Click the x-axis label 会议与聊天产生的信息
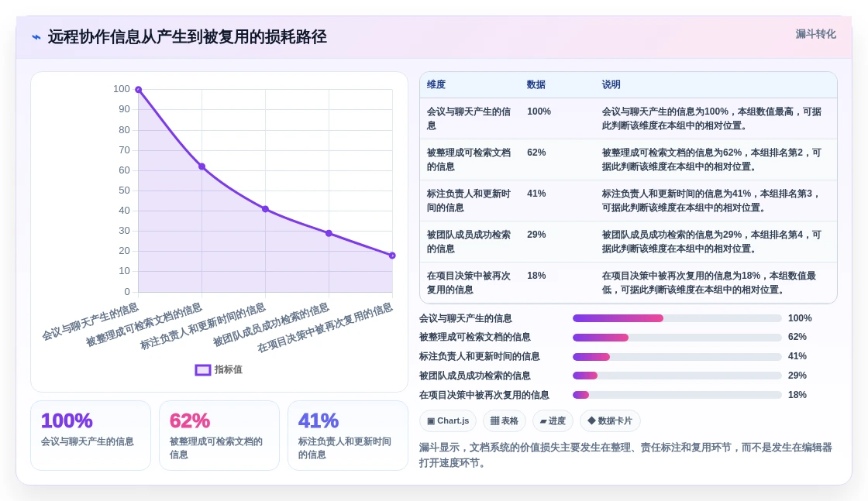 (x=91, y=322)
